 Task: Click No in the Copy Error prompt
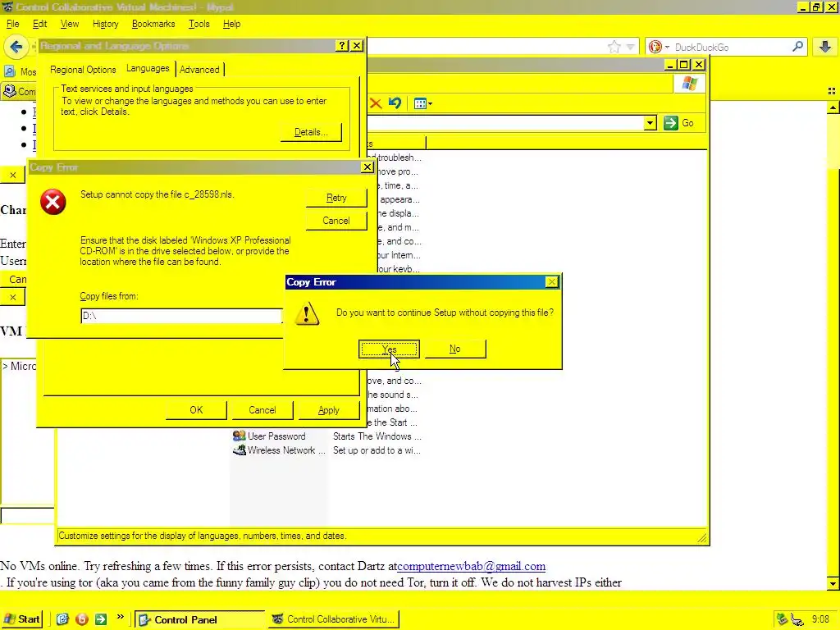click(x=454, y=349)
